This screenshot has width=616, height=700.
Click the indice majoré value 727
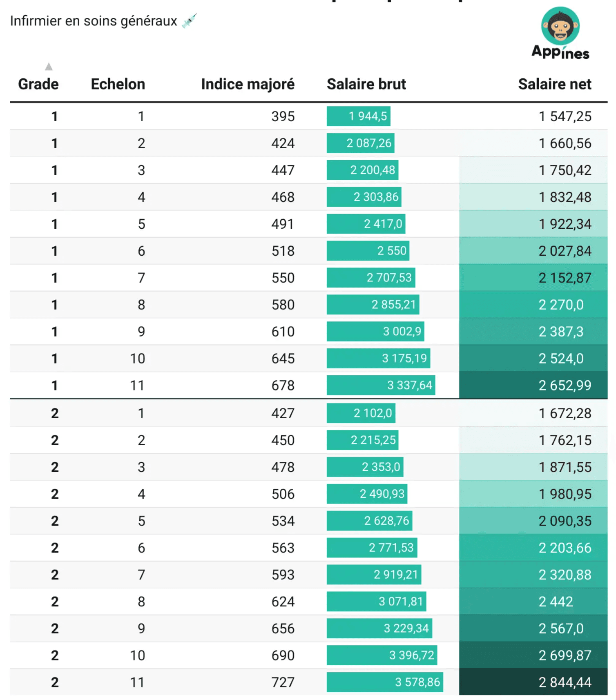[x=283, y=682]
